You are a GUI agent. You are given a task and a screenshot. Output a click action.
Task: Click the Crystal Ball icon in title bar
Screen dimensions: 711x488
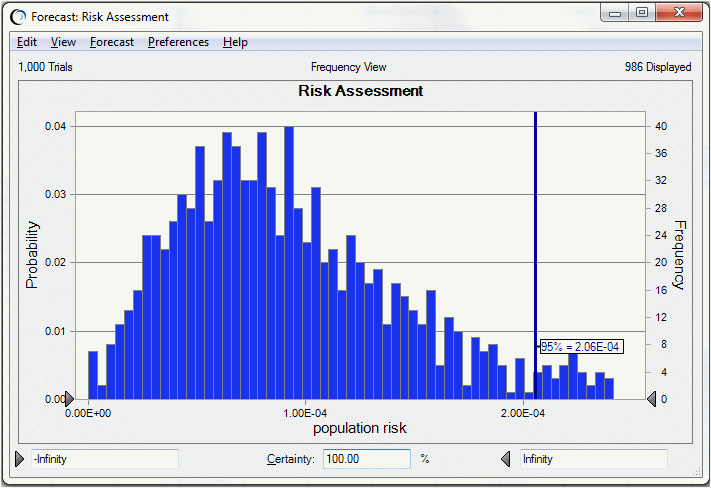[19, 17]
